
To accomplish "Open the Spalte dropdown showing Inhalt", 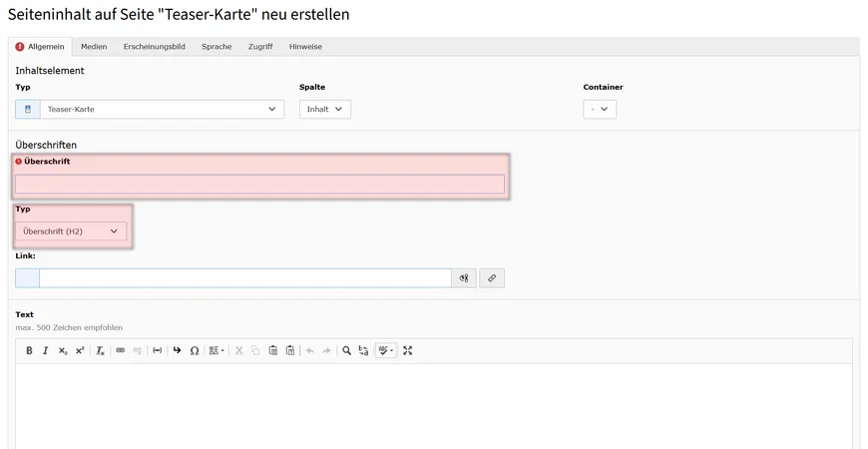I will coord(325,109).
